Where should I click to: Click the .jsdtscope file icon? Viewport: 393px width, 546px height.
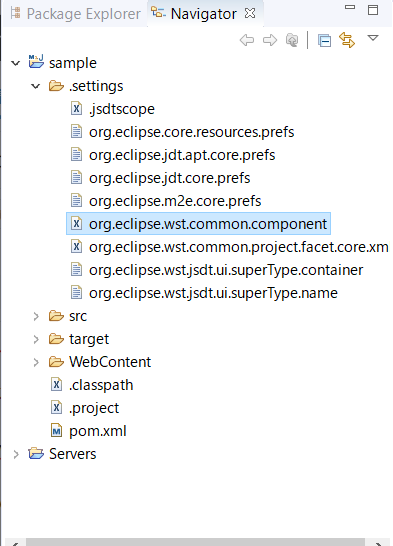point(77,109)
